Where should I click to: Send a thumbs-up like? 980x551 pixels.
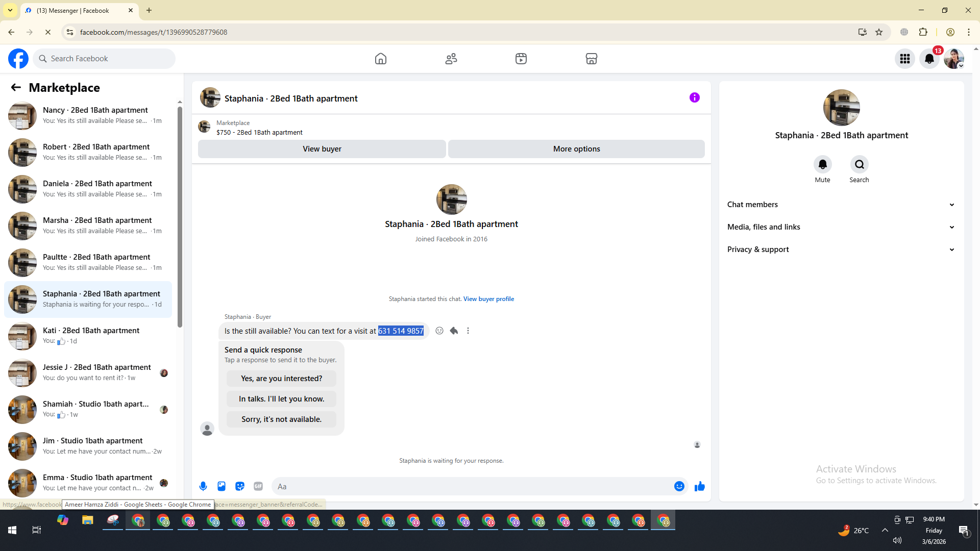[699, 486]
